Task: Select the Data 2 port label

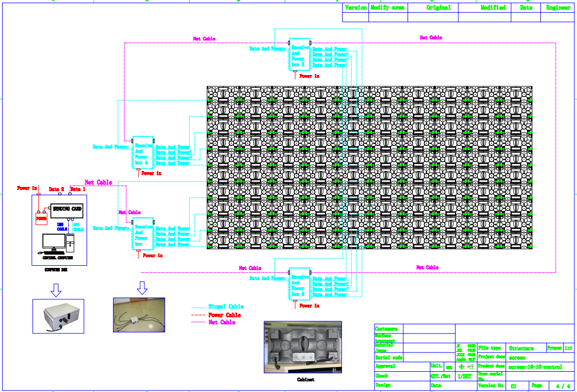Action: [56, 189]
